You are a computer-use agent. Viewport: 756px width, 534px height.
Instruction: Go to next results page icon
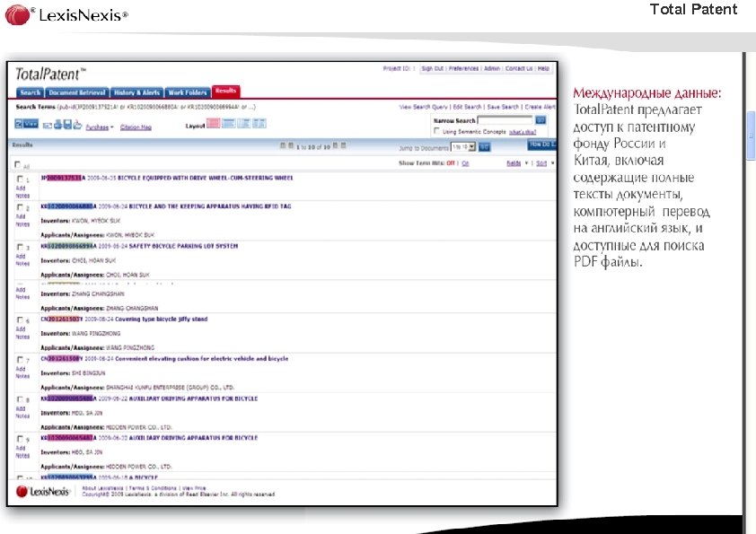336,145
